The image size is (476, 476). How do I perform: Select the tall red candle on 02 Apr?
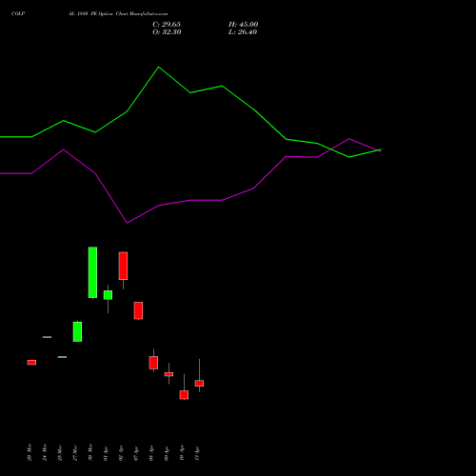point(123,266)
